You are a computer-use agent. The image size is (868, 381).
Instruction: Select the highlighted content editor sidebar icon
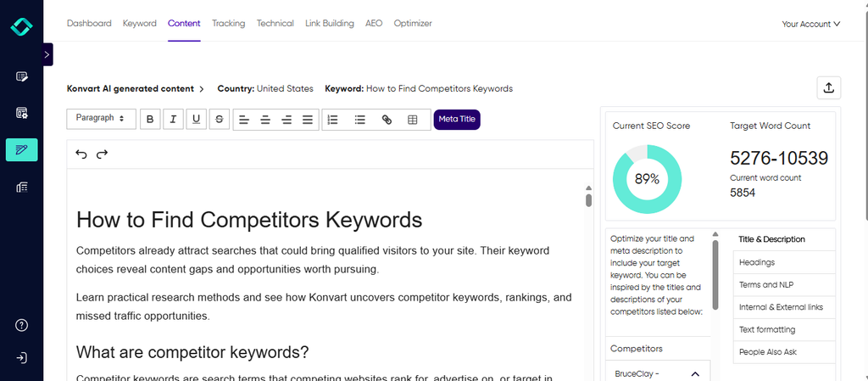pos(21,149)
